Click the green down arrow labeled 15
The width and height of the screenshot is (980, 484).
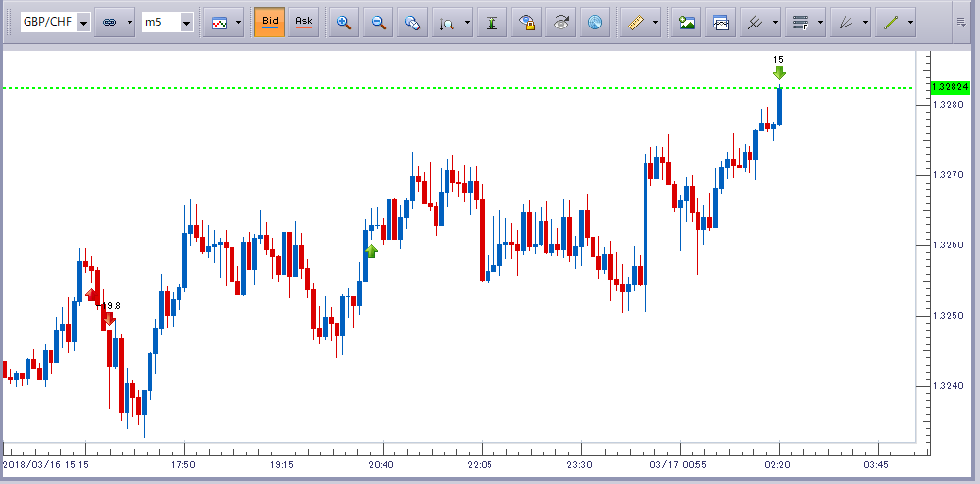(779, 72)
